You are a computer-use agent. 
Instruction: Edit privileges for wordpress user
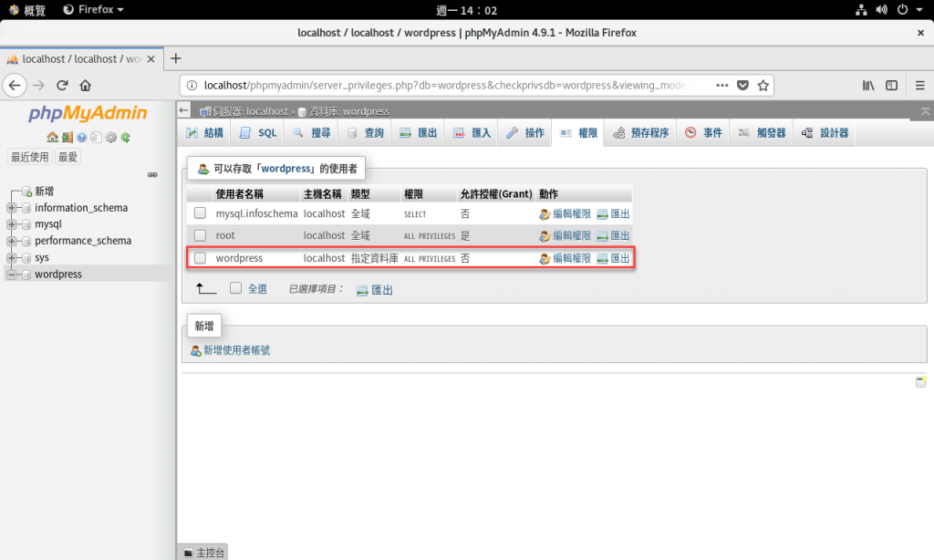(565, 258)
